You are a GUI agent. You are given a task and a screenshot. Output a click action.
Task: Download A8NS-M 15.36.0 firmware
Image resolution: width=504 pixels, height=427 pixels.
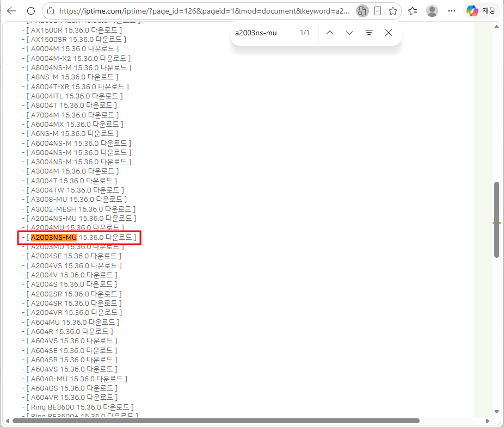coord(72,77)
